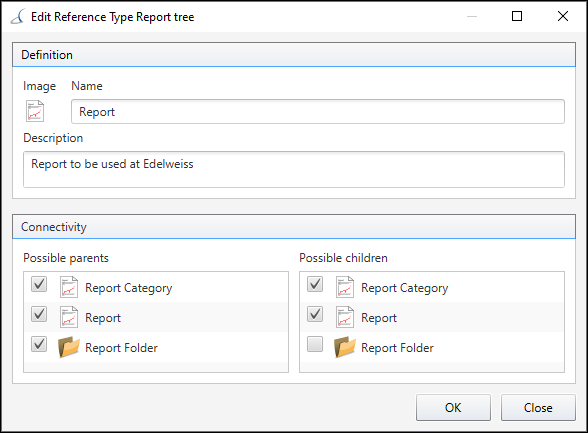Select the Report label in Possible parents
Screen dimensions: 588x433
(x=103, y=318)
